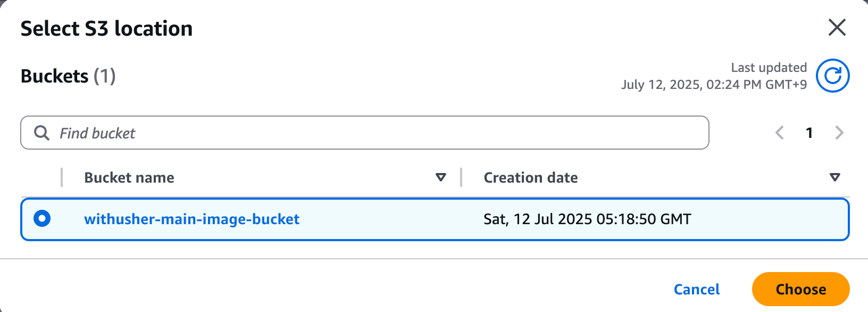Click the Buckets (1) heading
The height and width of the screenshot is (312, 868).
pos(68,76)
